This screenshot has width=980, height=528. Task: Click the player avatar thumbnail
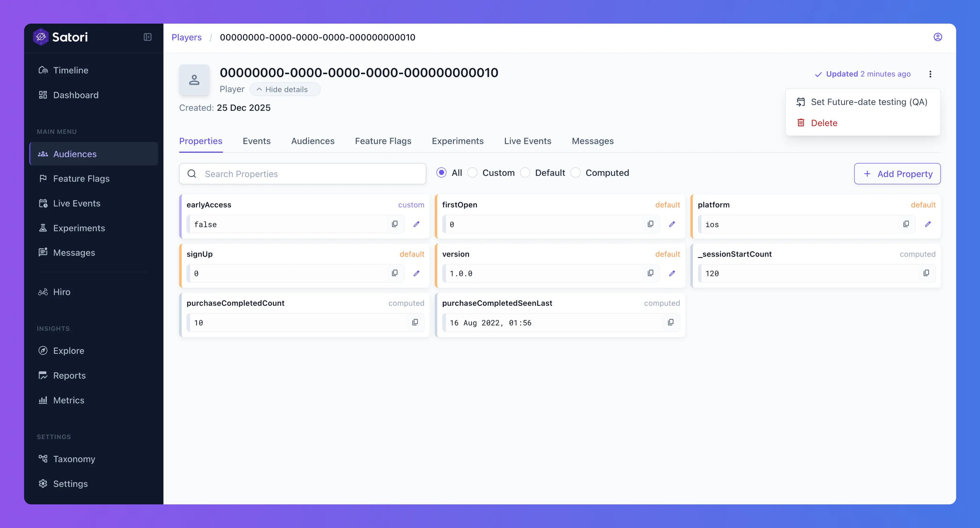pos(194,80)
